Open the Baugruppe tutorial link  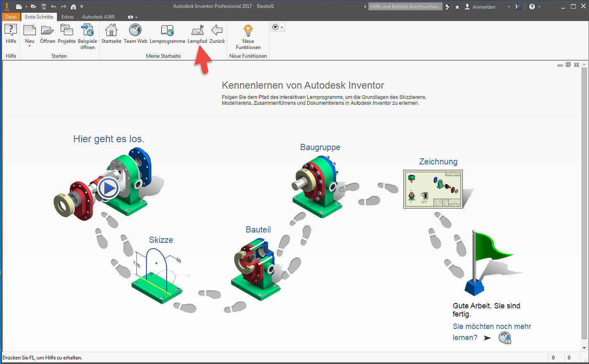coord(320,147)
